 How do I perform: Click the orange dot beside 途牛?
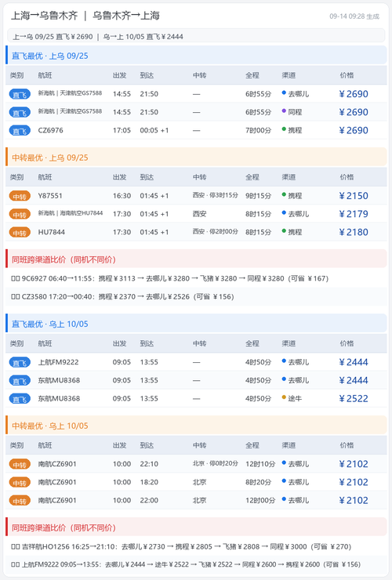284,397
